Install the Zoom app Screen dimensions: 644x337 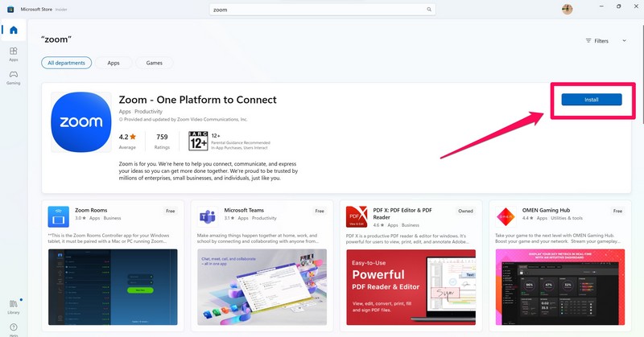tap(592, 100)
